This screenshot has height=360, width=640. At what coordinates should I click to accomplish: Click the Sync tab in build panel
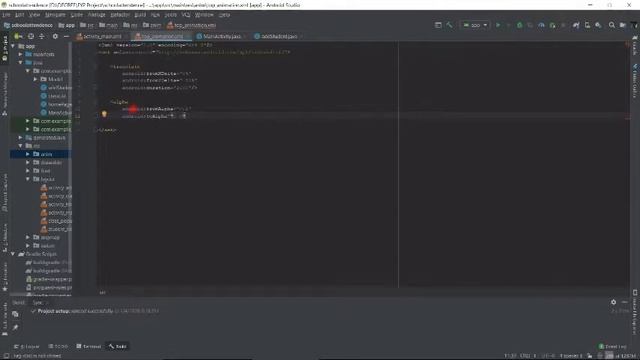38,302
